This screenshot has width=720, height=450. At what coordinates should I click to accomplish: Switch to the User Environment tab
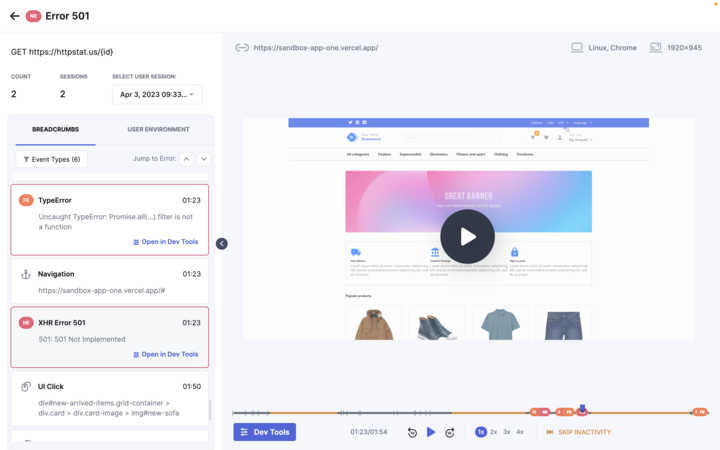click(x=158, y=129)
